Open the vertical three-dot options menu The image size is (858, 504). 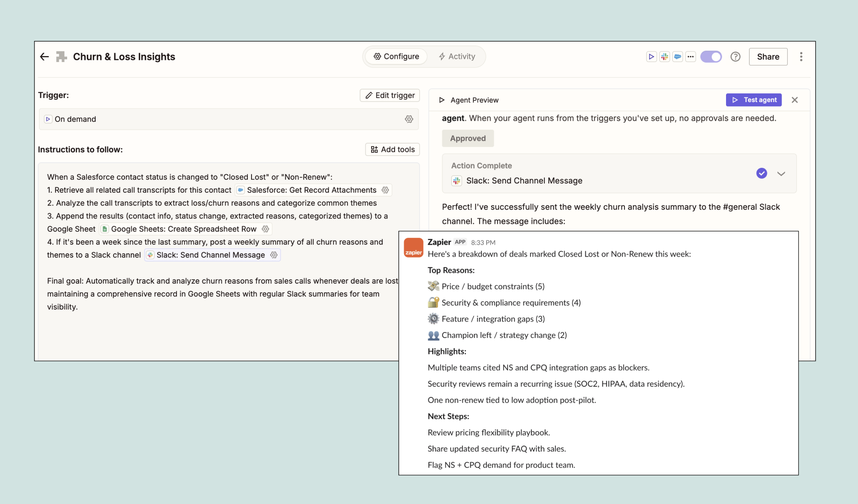pyautogui.click(x=801, y=57)
